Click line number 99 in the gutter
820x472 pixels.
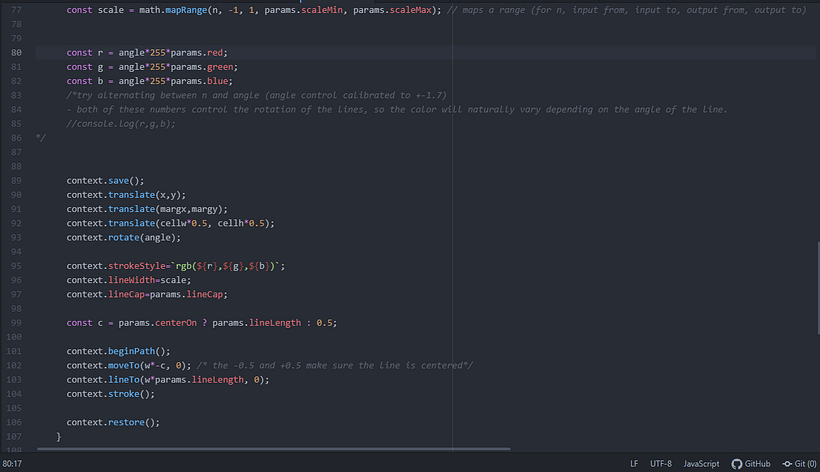[x=16, y=323]
